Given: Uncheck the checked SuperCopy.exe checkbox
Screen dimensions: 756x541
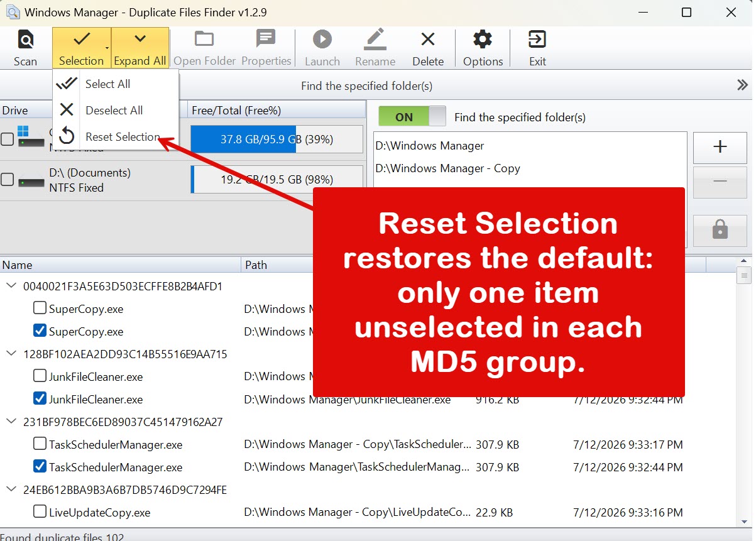Looking at the screenshot, I should pyautogui.click(x=40, y=331).
